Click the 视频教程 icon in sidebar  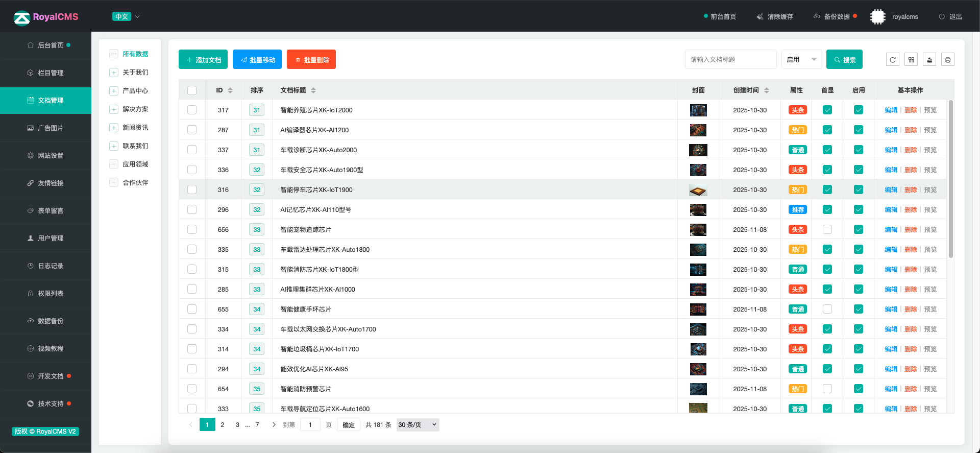point(31,348)
